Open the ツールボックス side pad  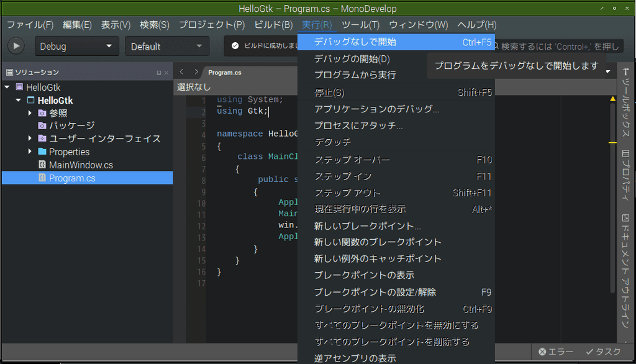point(625,104)
